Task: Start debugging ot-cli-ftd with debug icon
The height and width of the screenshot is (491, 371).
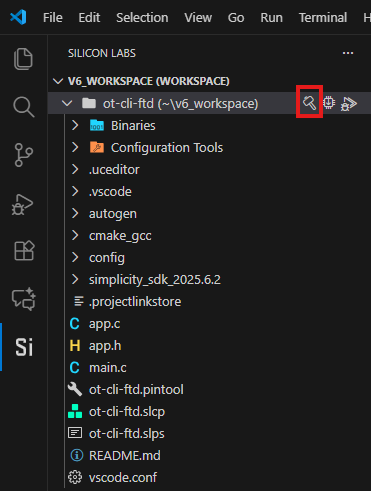Action: pyautogui.click(x=349, y=104)
